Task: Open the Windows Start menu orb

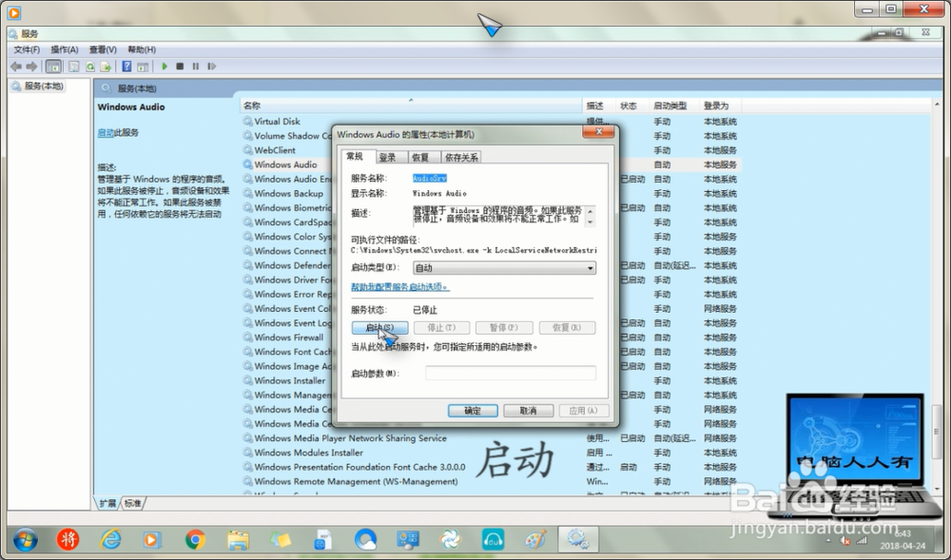Action: coord(26,539)
